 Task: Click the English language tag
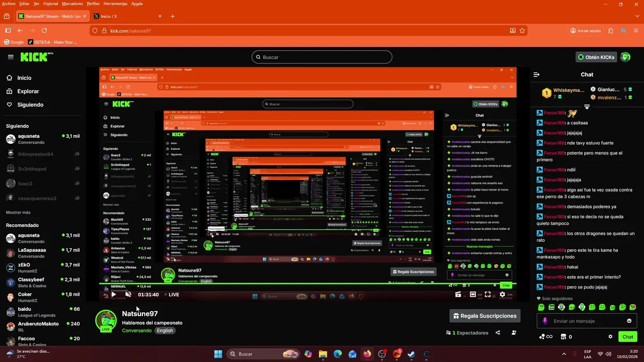[x=165, y=330]
